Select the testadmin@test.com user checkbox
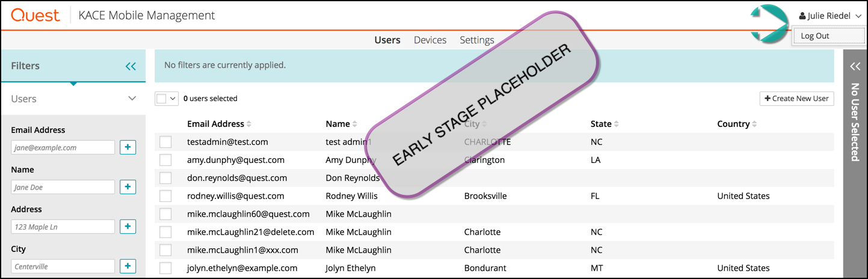The height and width of the screenshot is (279, 868). pos(165,142)
